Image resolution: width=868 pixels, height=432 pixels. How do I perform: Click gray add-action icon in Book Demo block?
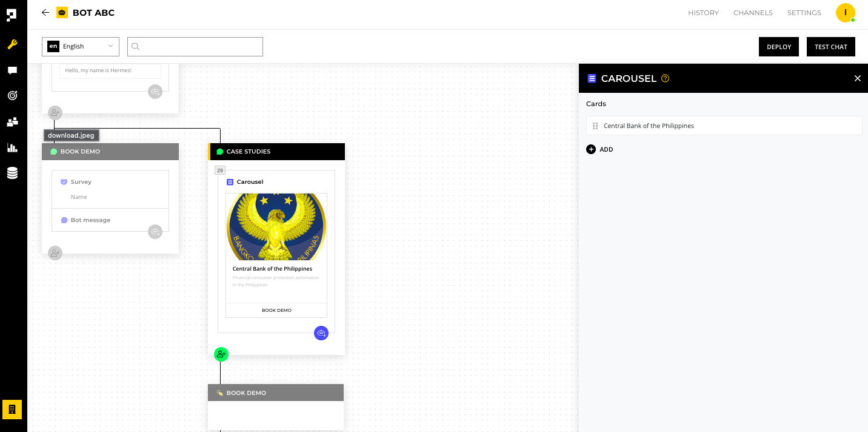point(155,231)
